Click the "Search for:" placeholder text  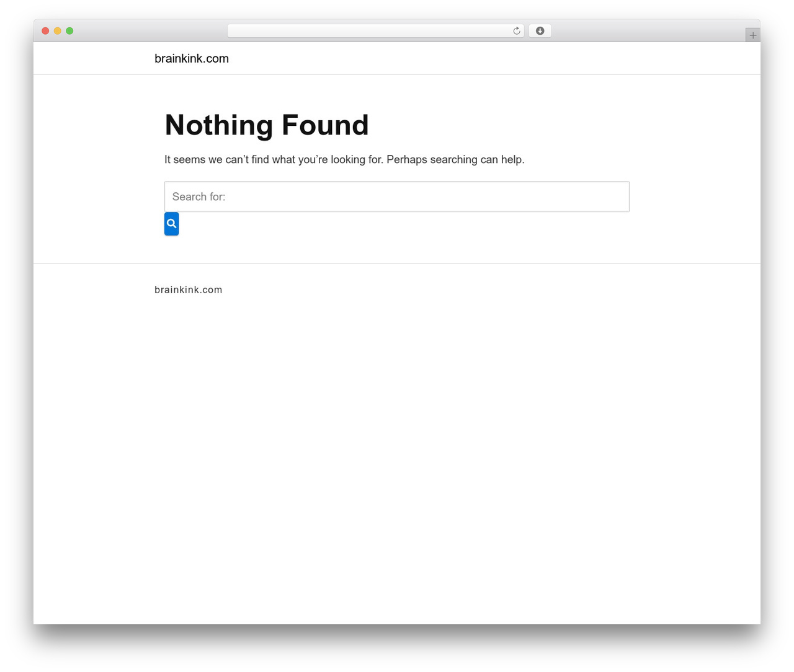point(198,197)
